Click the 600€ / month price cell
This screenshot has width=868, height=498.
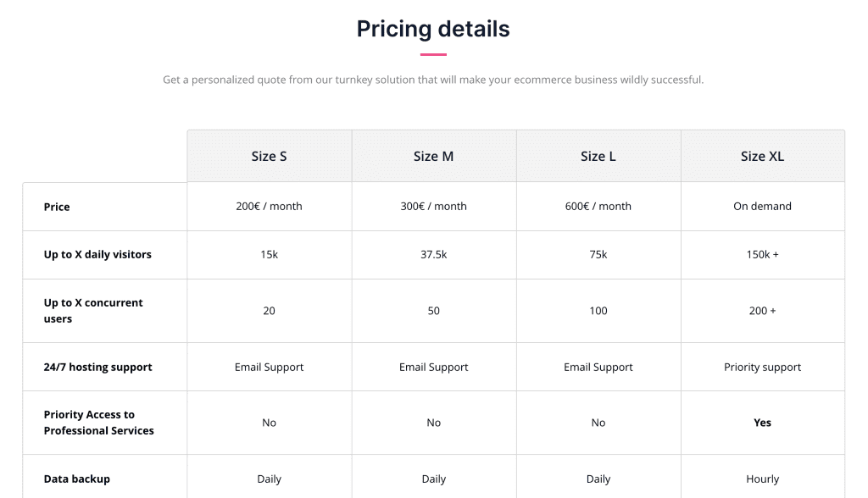(x=598, y=207)
